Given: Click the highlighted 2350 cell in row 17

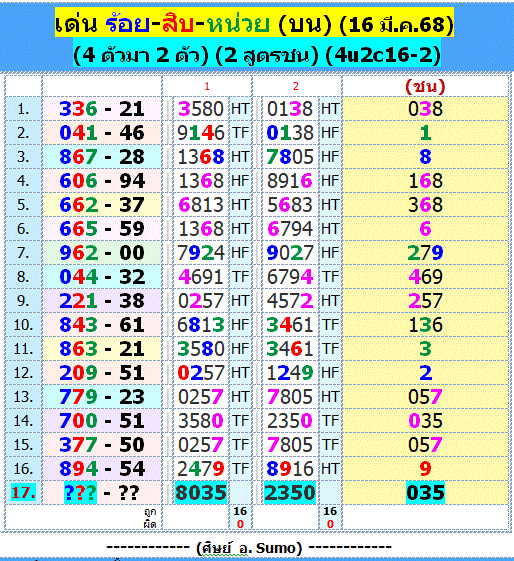Looking at the screenshot, I should (x=290, y=493).
